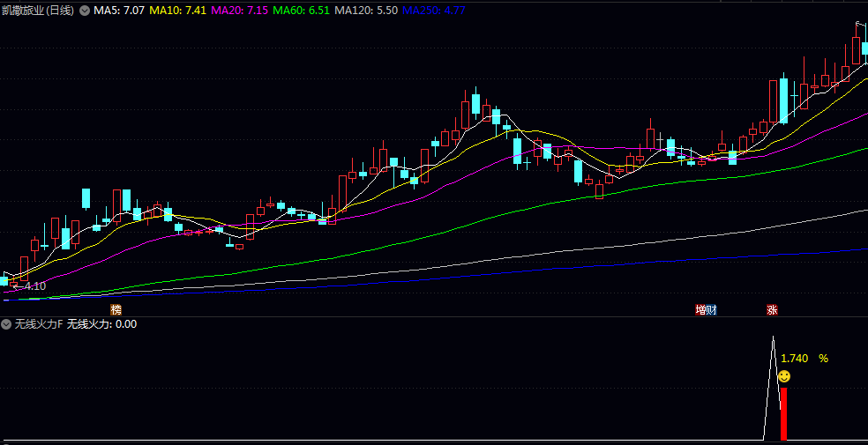Click the 1.740 % signal value text
Viewport: 868px width, 445px height.
(804, 359)
